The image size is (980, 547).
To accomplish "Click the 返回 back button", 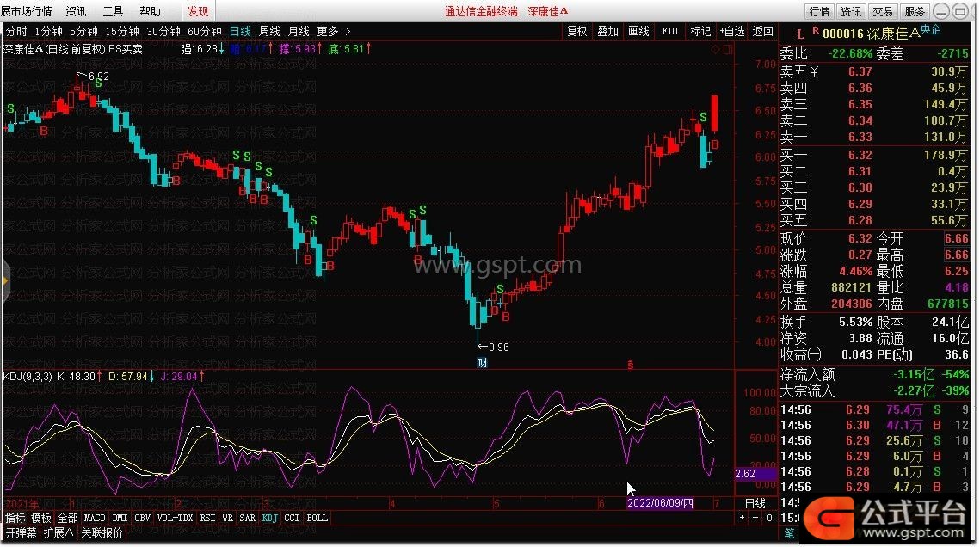I will pos(762,31).
